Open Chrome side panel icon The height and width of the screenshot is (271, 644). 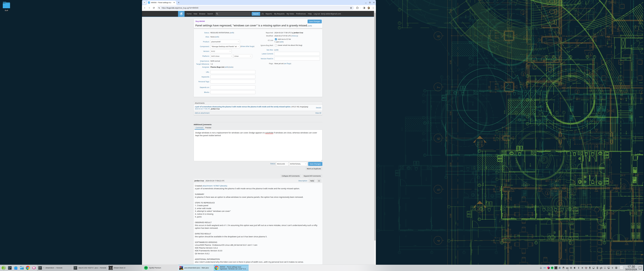(x=364, y=8)
